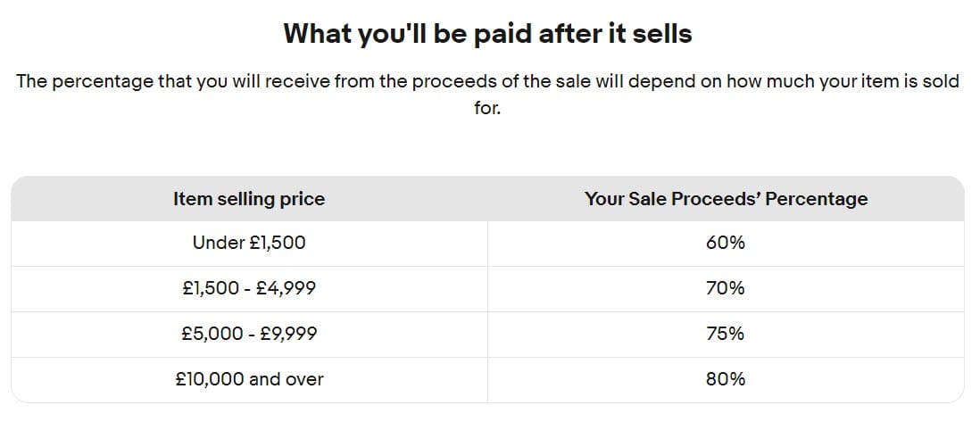Select the 'Item selling price' column header

(x=249, y=199)
